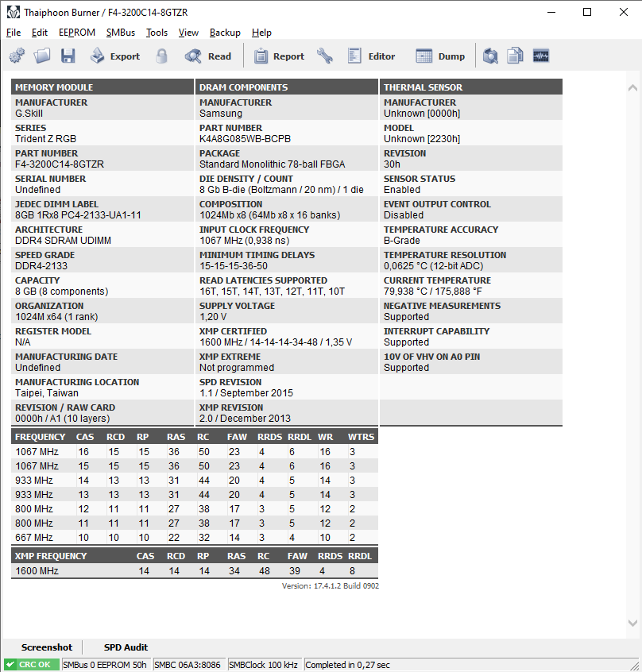
Task: Click the SMBClock 100 kHz status entry
Action: coord(265,665)
